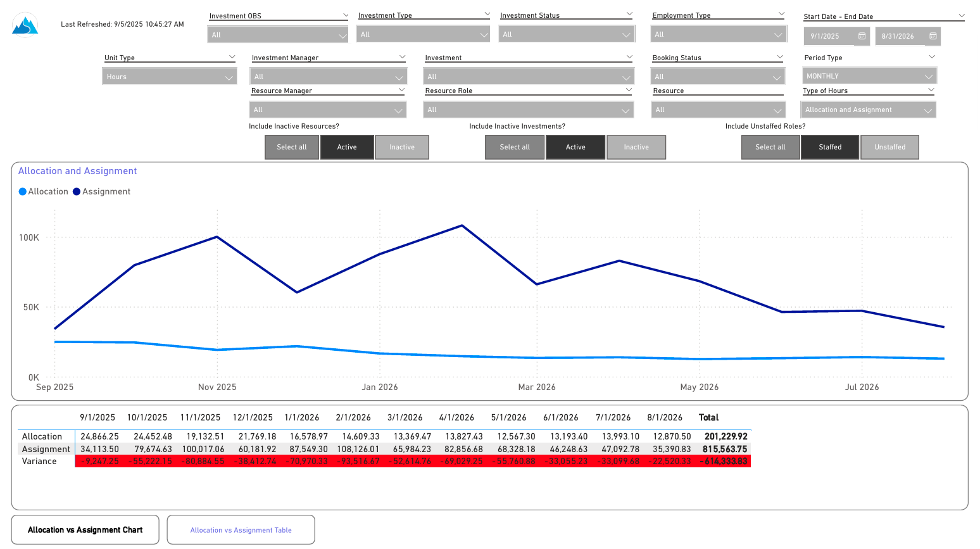This screenshot has width=980, height=549.
Task: Click the Period Type header chevron icon
Action: tap(931, 57)
